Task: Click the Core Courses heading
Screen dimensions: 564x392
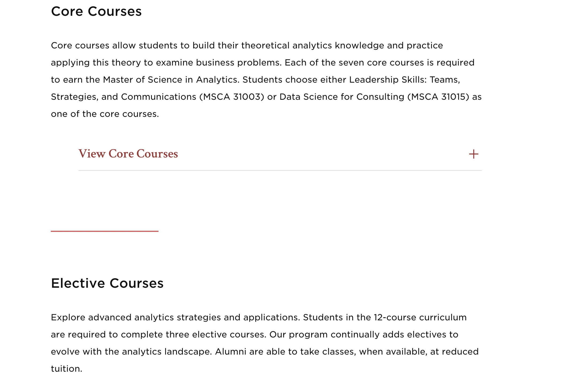Action: tap(96, 11)
